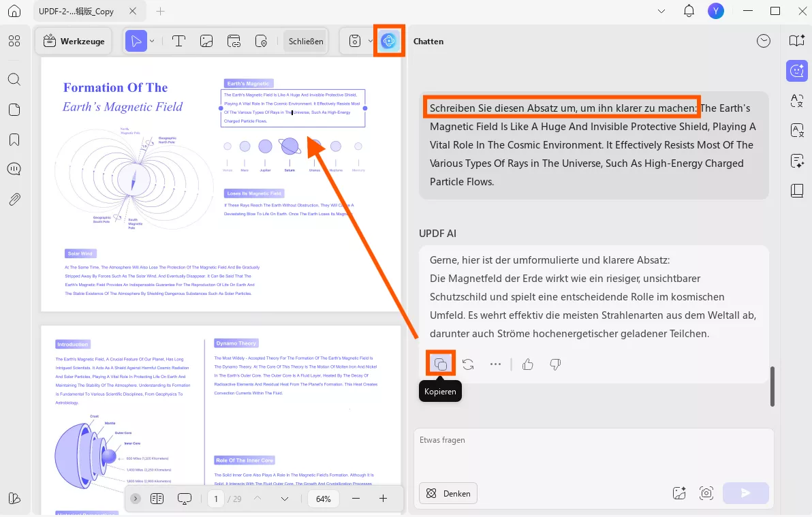Screen dimensions: 812x517
Task: Open the comments sidebar icon
Action: (x=14, y=169)
